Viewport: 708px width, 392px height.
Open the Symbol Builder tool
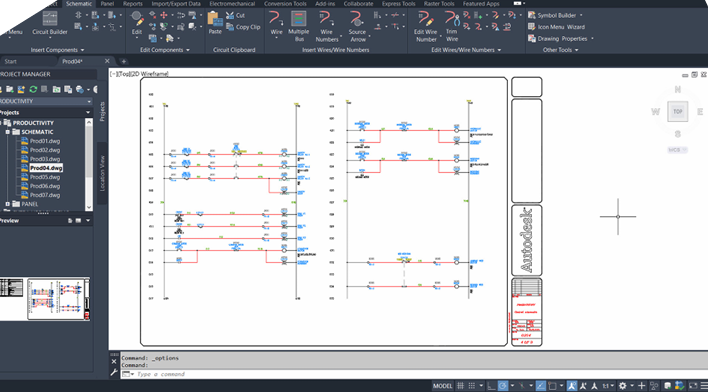(555, 15)
